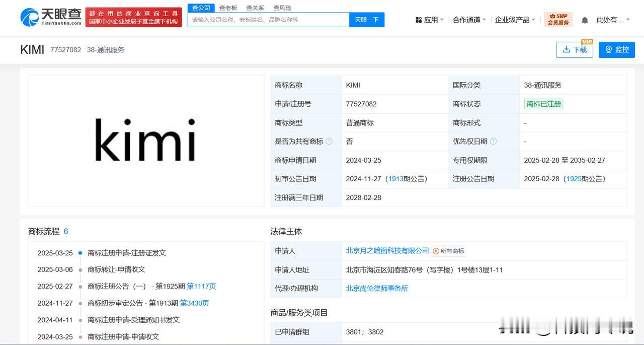Click 38-通讯服务 in 国际分类 row
Viewport: 644px width, 345px height.
(x=543, y=85)
